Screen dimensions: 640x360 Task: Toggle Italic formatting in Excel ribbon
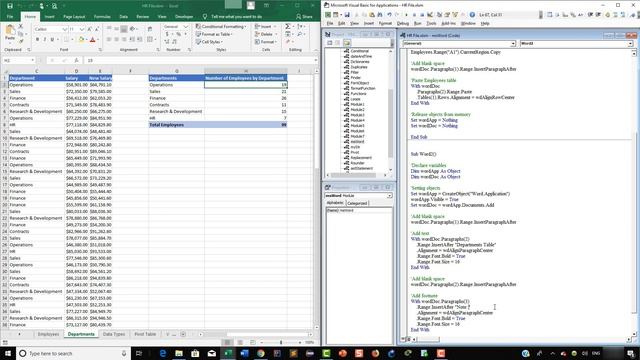(x=44, y=40)
